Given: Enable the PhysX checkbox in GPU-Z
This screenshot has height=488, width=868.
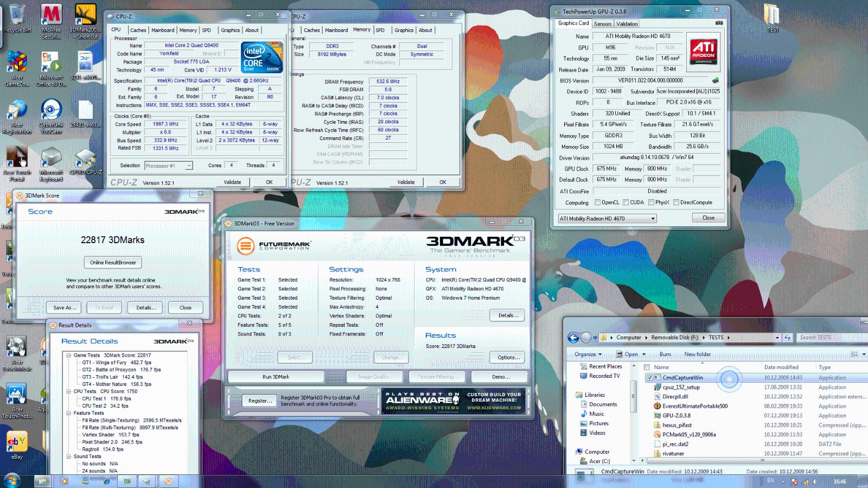Looking at the screenshot, I should click(x=651, y=202).
